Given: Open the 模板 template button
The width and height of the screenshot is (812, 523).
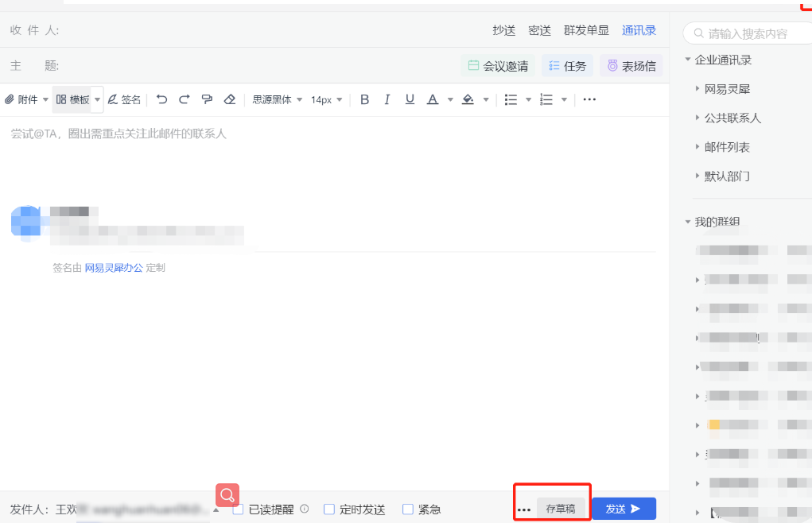Looking at the screenshot, I should [x=73, y=99].
